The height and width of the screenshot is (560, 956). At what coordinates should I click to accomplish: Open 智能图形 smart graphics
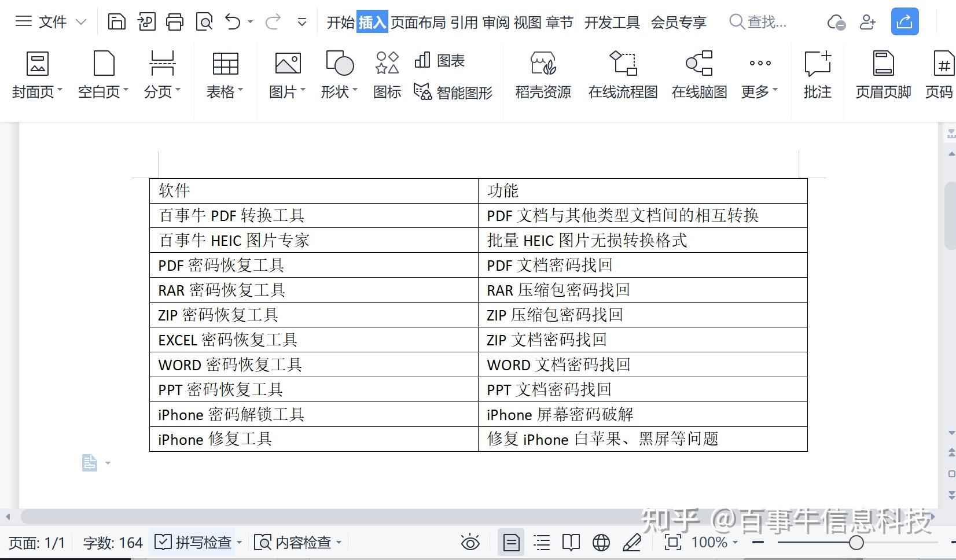[453, 92]
